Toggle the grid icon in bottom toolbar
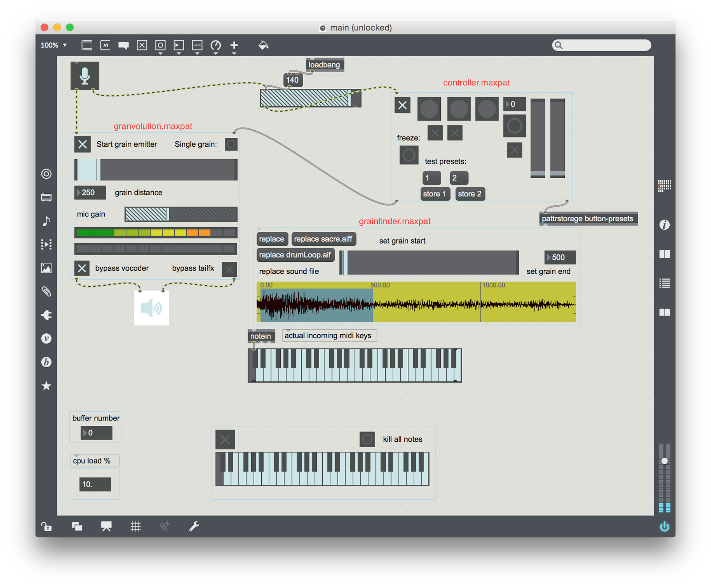 136,527
